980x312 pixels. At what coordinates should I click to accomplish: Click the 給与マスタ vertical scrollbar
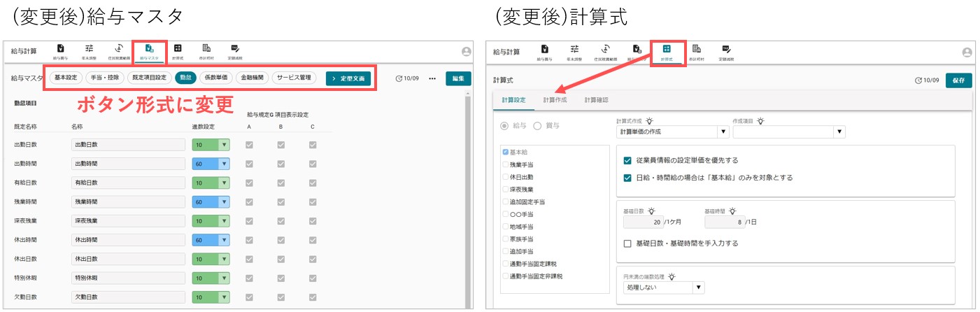[468, 203]
